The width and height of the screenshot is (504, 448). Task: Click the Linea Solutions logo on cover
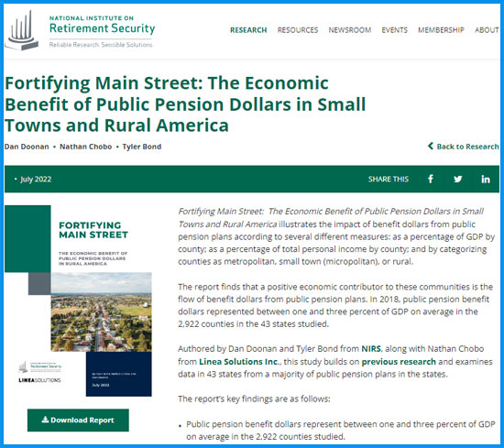(39, 380)
